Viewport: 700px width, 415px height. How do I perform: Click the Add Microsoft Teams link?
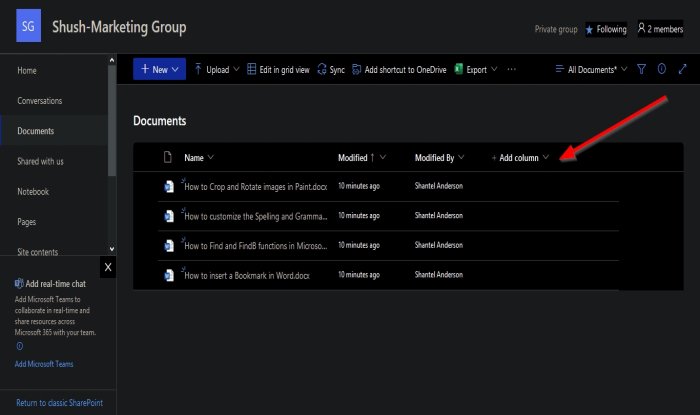[x=44, y=364]
